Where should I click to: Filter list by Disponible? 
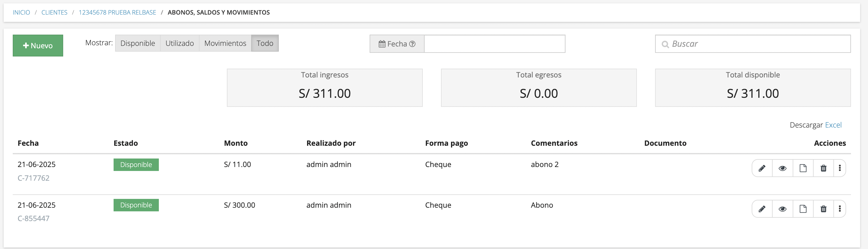[138, 43]
